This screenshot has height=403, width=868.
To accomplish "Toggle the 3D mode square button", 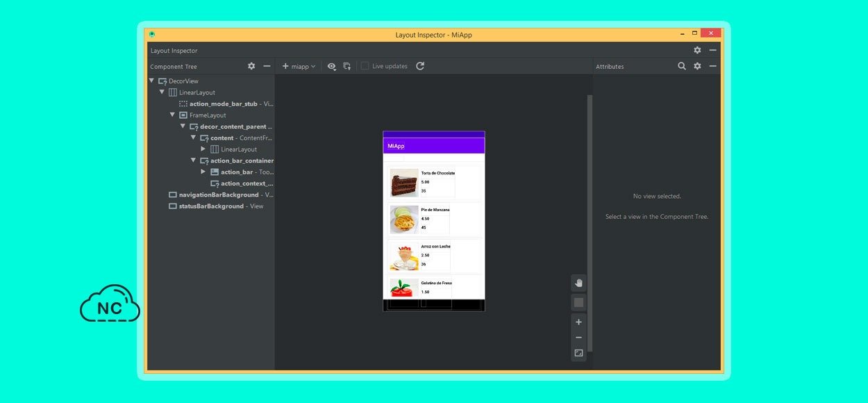I will click(x=578, y=302).
